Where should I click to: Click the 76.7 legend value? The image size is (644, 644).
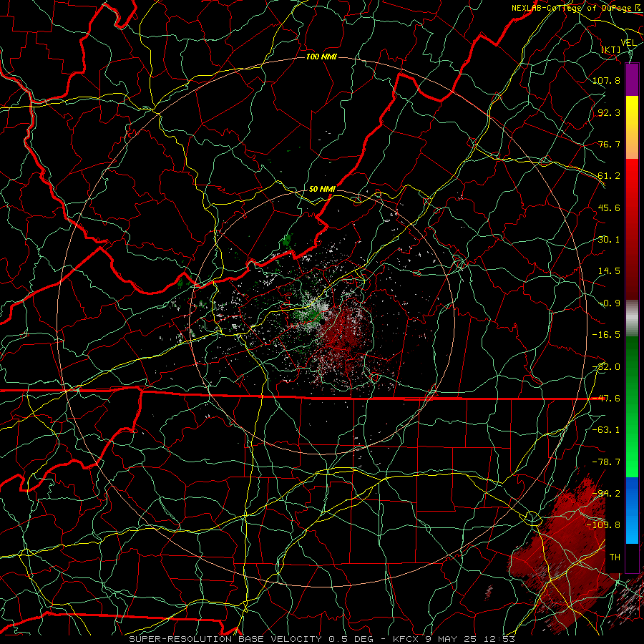[609, 144]
